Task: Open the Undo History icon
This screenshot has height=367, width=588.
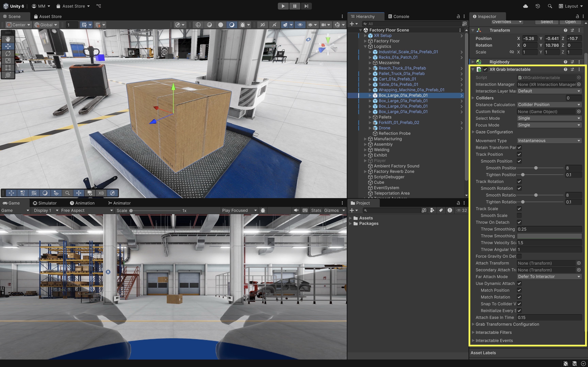Action: tap(537, 6)
